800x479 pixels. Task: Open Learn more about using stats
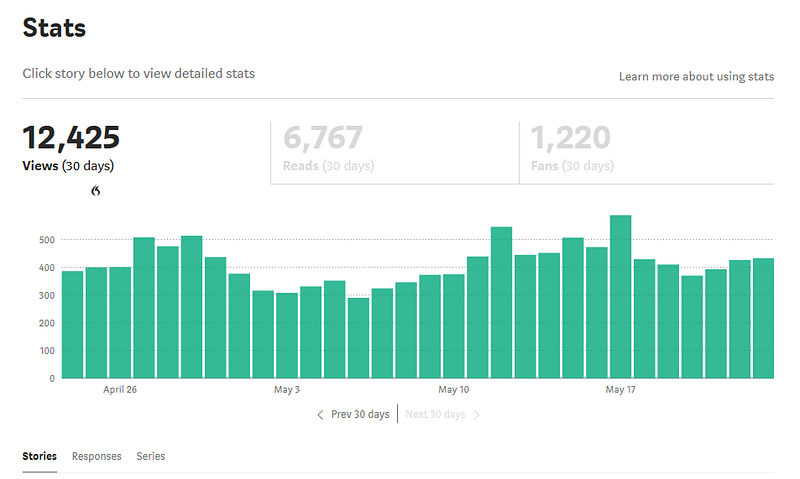[x=696, y=77]
